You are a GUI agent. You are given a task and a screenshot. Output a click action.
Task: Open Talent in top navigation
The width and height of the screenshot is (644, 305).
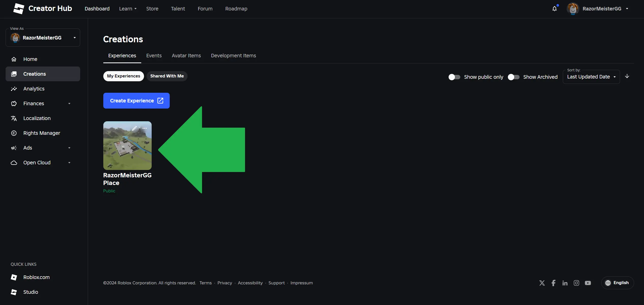[x=178, y=9]
